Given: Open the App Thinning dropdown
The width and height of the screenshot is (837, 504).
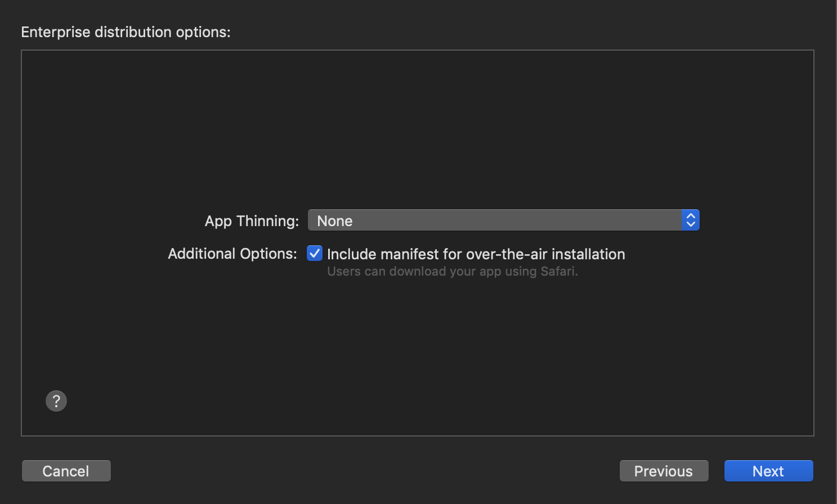Looking at the screenshot, I should (x=503, y=220).
